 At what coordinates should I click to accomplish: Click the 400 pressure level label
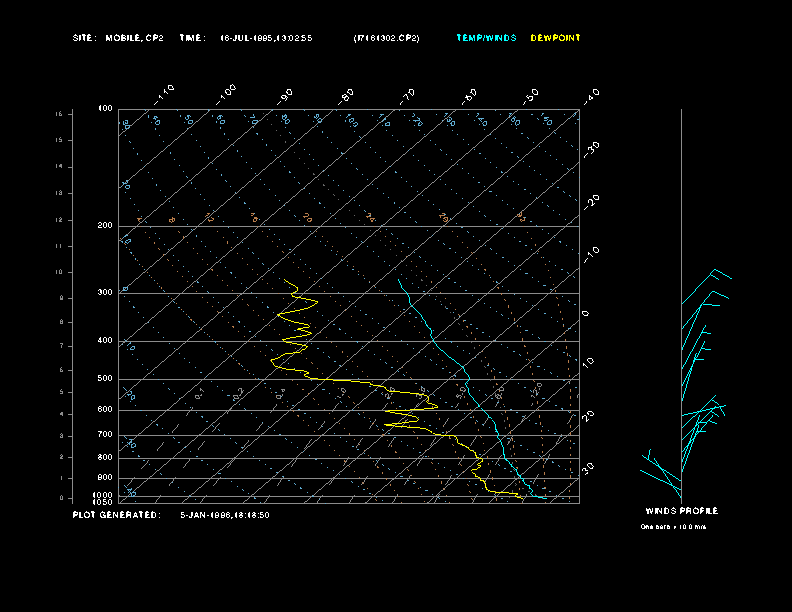tap(105, 340)
